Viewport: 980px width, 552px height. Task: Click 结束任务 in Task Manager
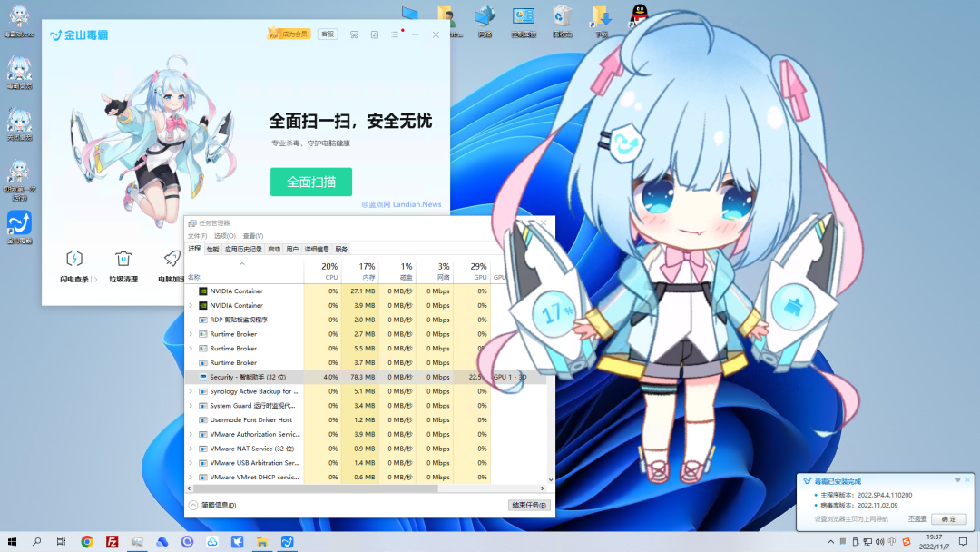[529, 505]
